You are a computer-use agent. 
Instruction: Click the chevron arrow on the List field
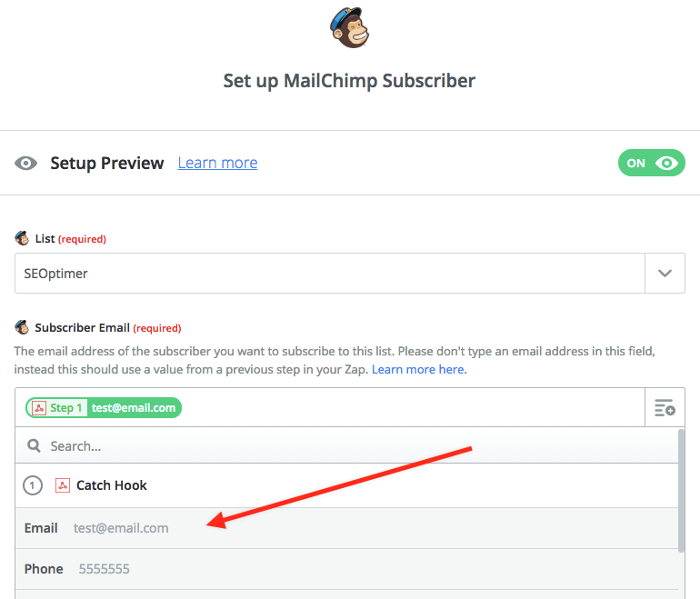pos(665,274)
